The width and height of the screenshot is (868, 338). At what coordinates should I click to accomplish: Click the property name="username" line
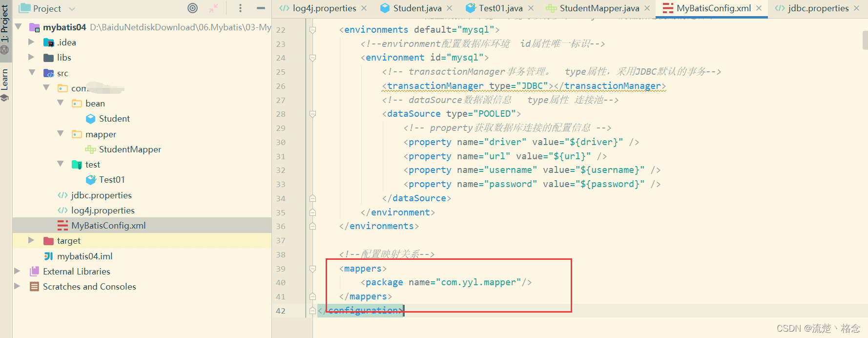[x=532, y=170]
